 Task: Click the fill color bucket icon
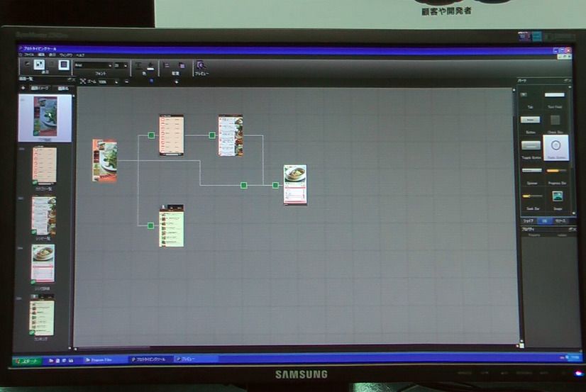[150, 66]
